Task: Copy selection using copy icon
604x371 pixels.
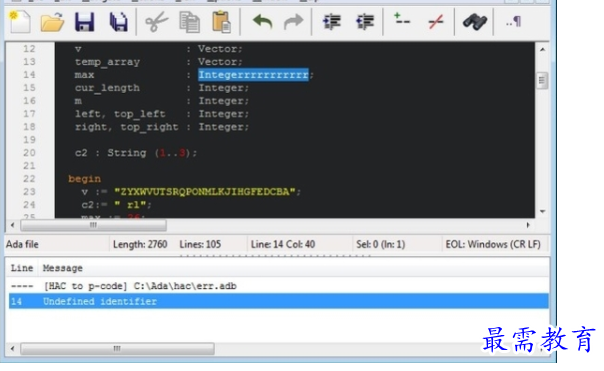Action: pyautogui.click(x=189, y=22)
